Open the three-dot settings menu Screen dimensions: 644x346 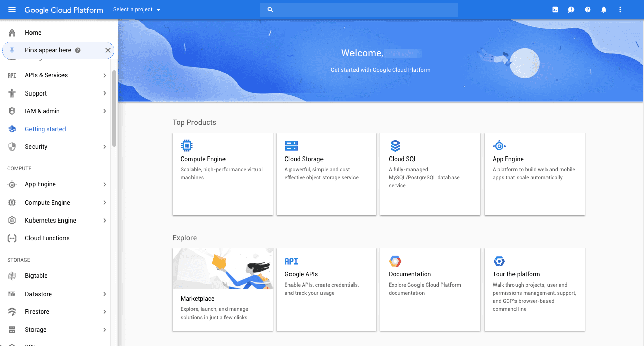click(x=620, y=10)
